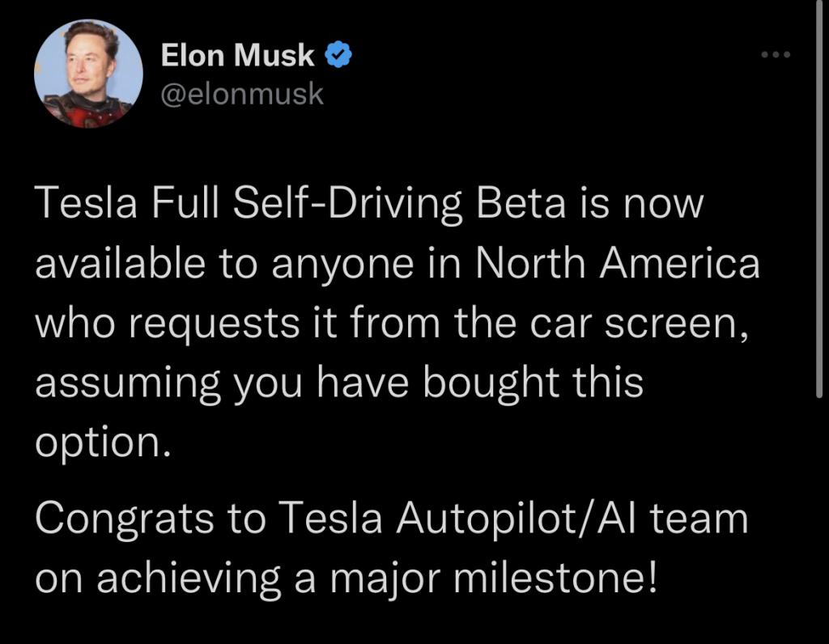The height and width of the screenshot is (644, 829).
Task: Click the "North America" text
Action: click(618, 263)
